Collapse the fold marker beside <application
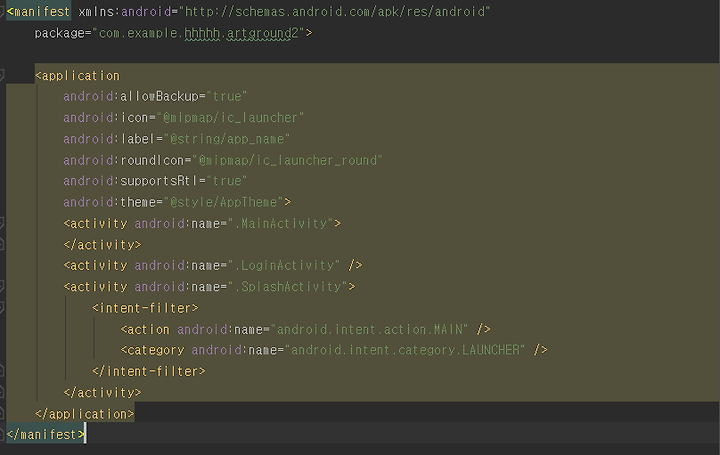Image resolution: width=720 pixels, height=455 pixels. (2, 76)
